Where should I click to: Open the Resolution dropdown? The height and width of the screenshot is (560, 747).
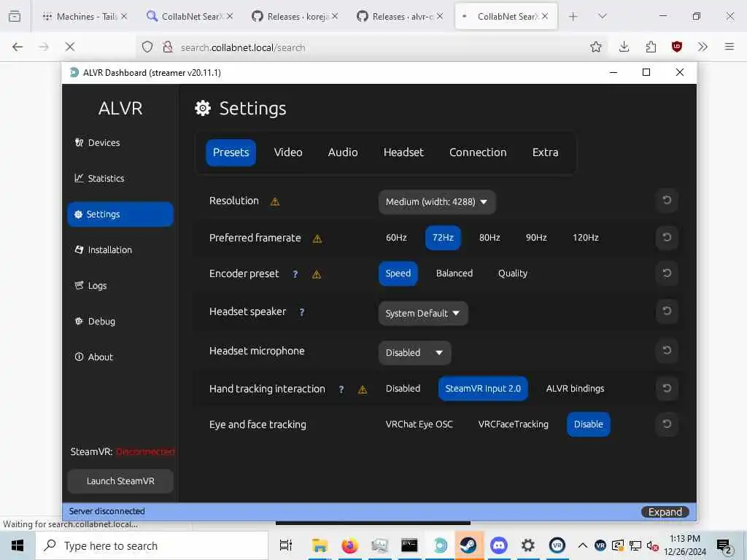(x=437, y=202)
